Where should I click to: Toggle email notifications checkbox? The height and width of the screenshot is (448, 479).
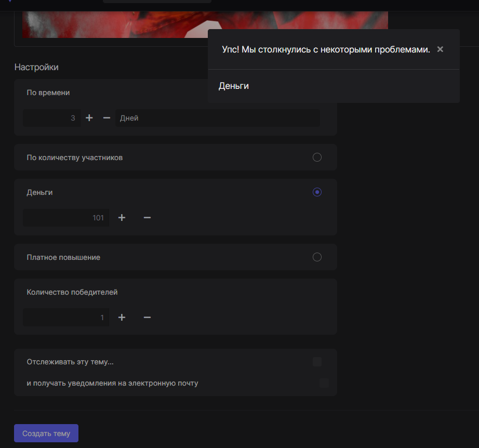click(x=324, y=384)
